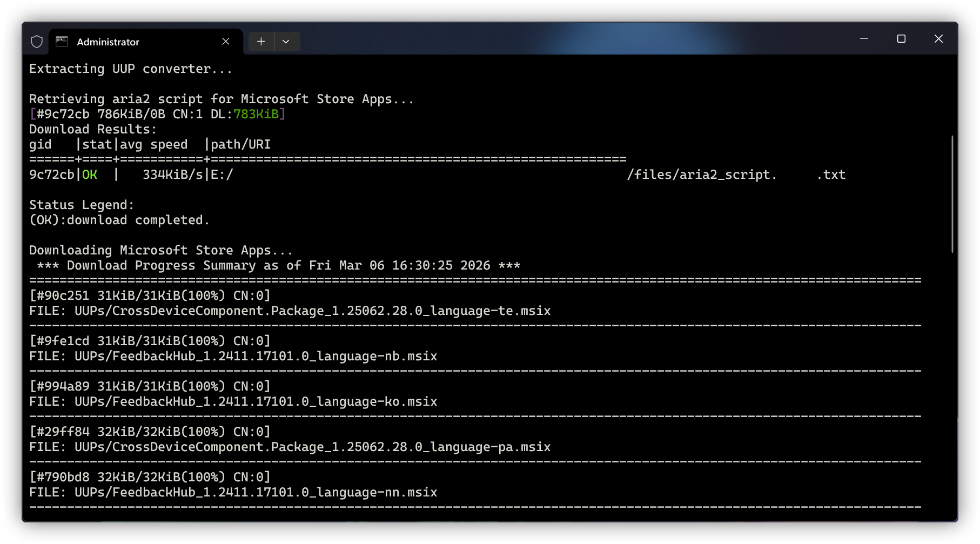This screenshot has width=980, height=544.
Task: Maximize the terminal window
Action: point(901,39)
